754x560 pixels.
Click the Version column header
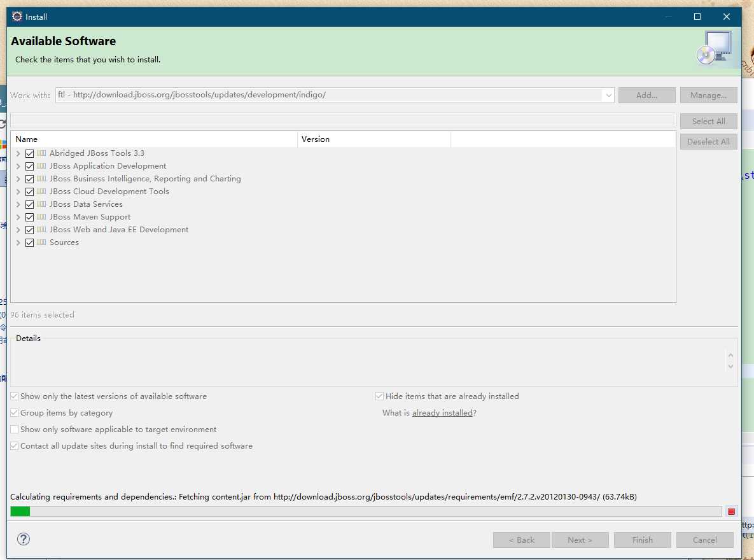(x=374, y=139)
